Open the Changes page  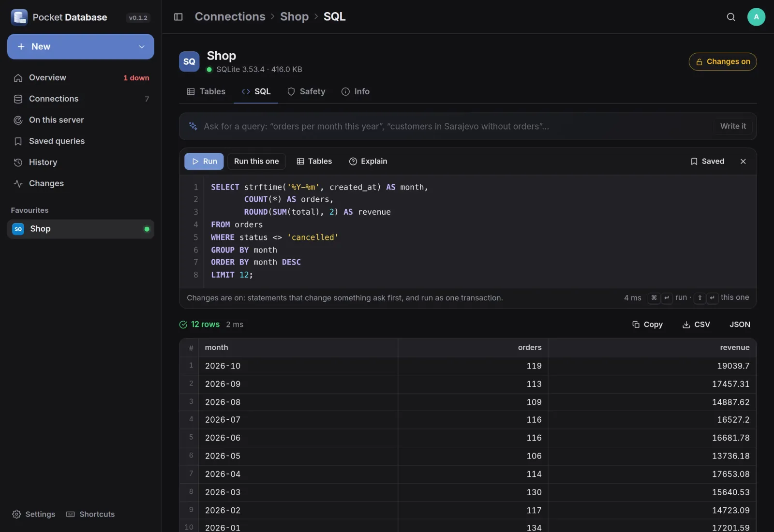click(x=81, y=184)
